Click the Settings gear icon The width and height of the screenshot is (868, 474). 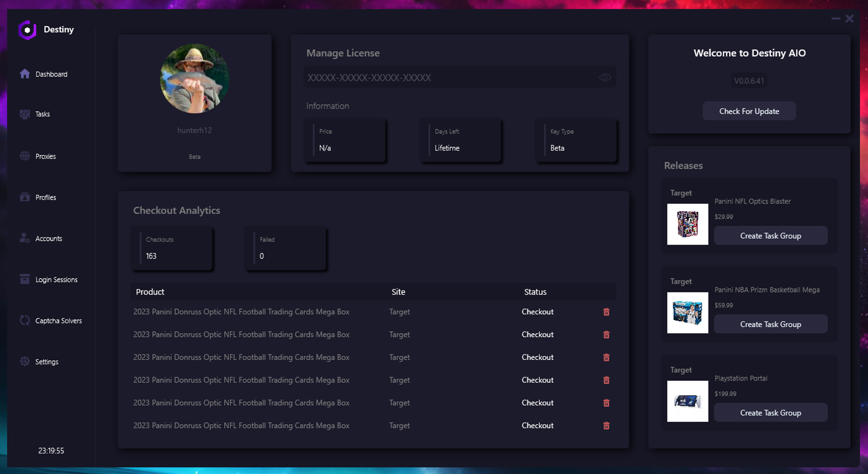point(25,361)
